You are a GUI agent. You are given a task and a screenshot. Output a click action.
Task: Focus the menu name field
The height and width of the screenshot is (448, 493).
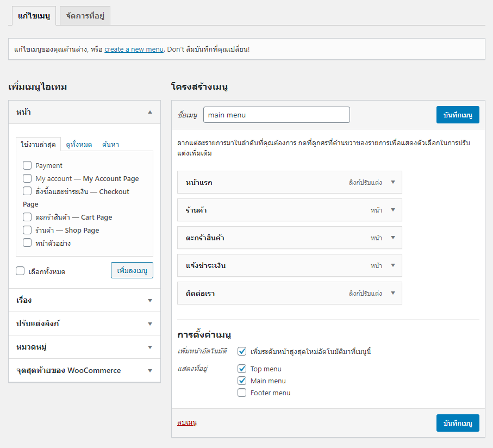point(276,115)
